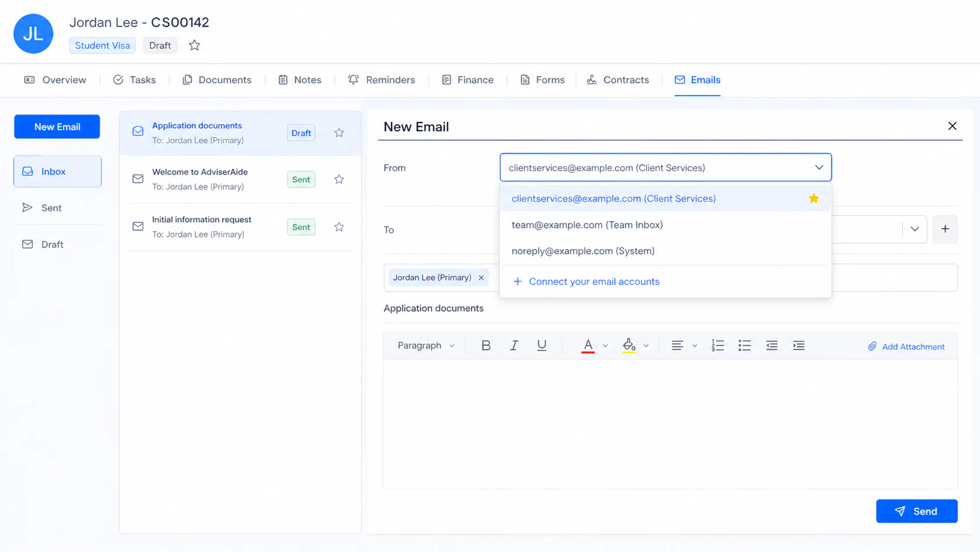
Task: Click the text alignment icon
Action: 678,346
